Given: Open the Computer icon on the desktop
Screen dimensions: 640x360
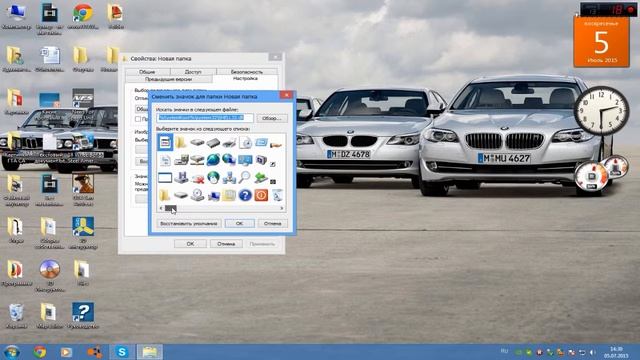Looking at the screenshot, I should tap(16, 17).
